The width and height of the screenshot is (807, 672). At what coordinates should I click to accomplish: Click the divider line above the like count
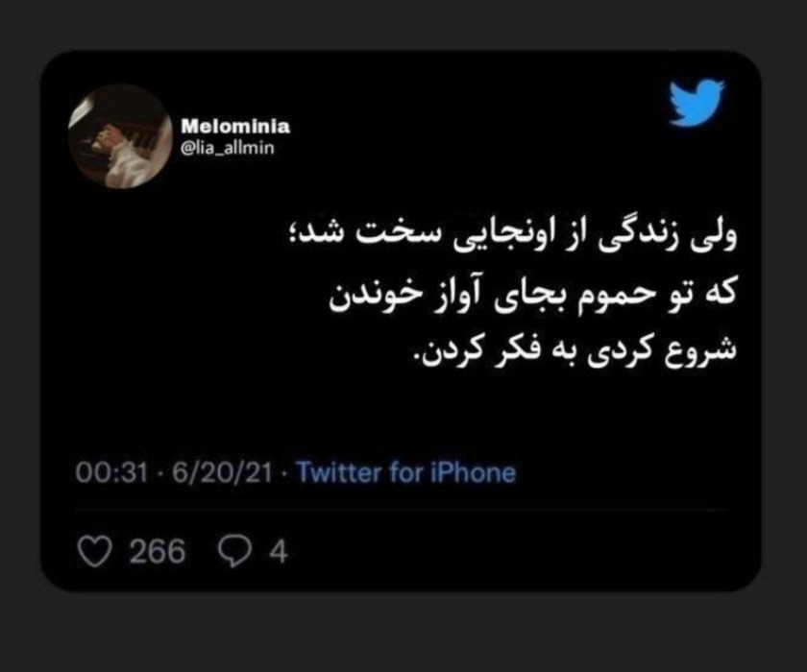point(402,509)
